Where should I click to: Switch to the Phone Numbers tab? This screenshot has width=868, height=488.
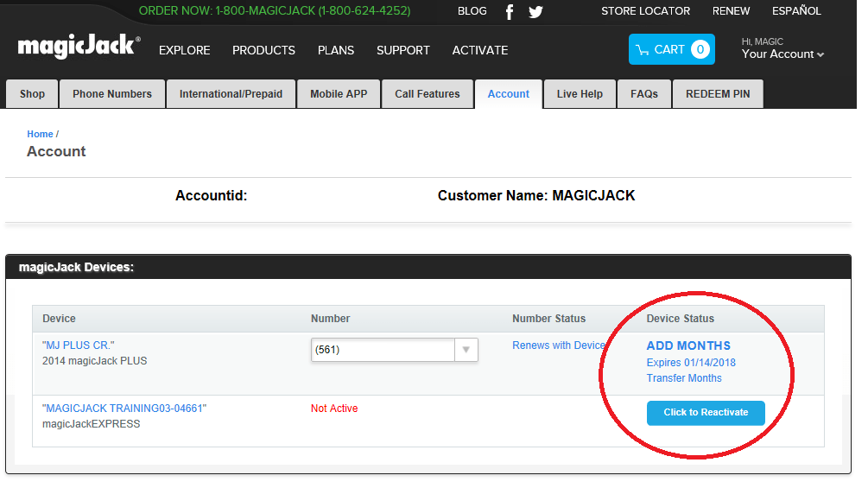pyautogui.click(x=112, y=94)
